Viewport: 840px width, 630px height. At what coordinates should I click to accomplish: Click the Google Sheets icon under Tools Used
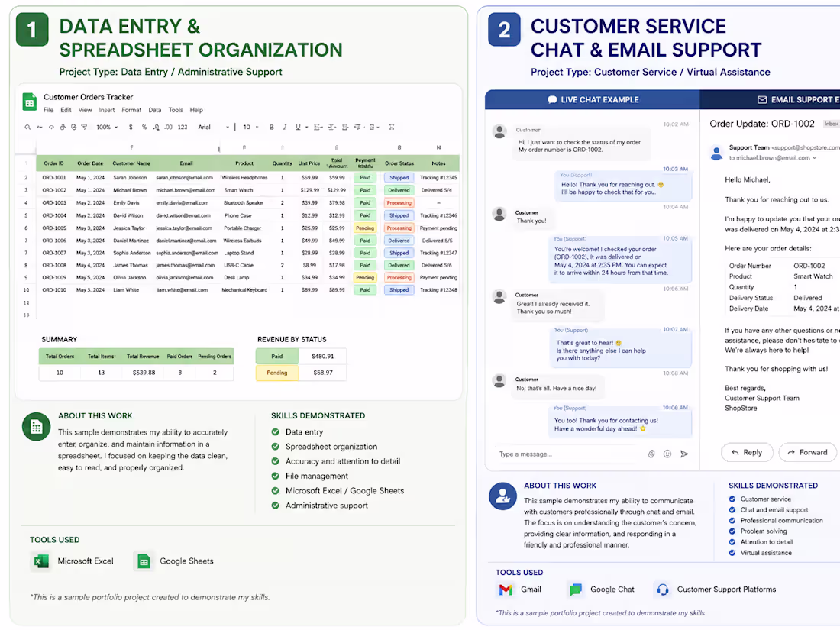point(143,561)
